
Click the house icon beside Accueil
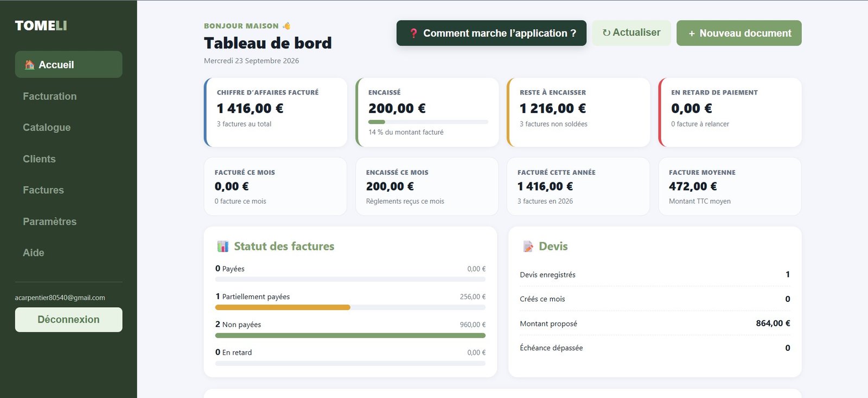pos(29,65)
